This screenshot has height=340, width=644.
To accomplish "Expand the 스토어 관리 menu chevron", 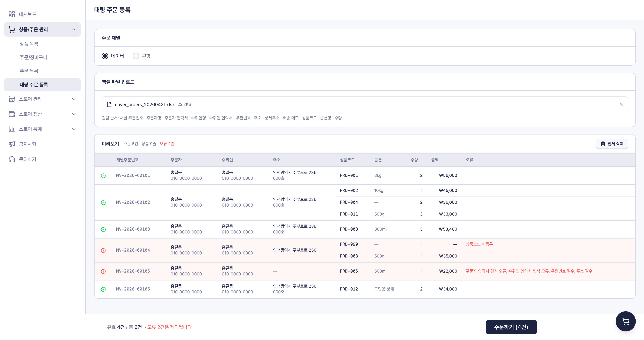I will pos(74,99).
